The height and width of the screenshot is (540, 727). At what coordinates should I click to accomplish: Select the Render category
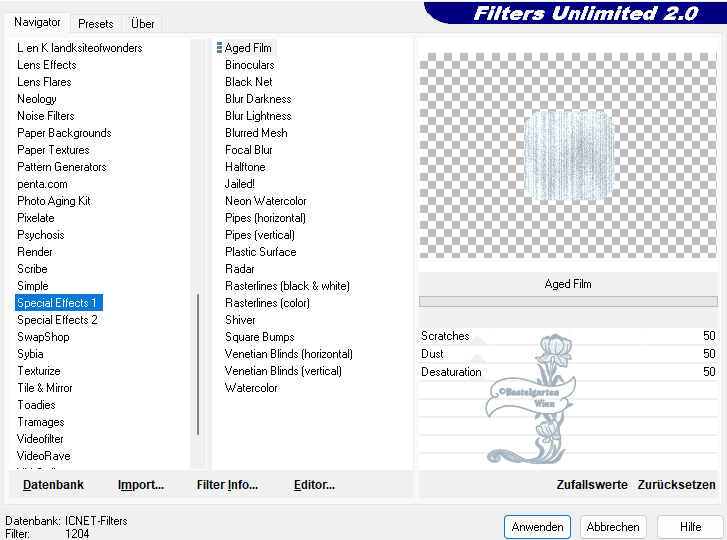pos(35,252)
